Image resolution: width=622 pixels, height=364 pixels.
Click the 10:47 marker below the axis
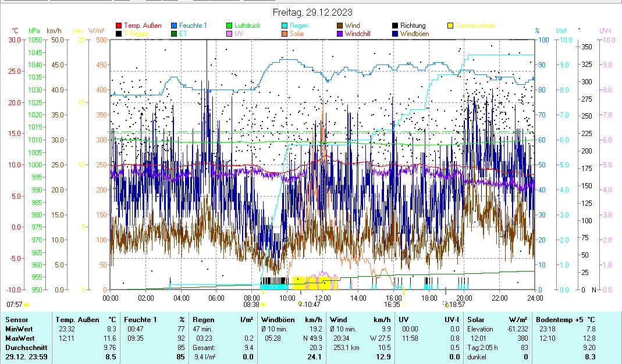[x=300, y=304]
